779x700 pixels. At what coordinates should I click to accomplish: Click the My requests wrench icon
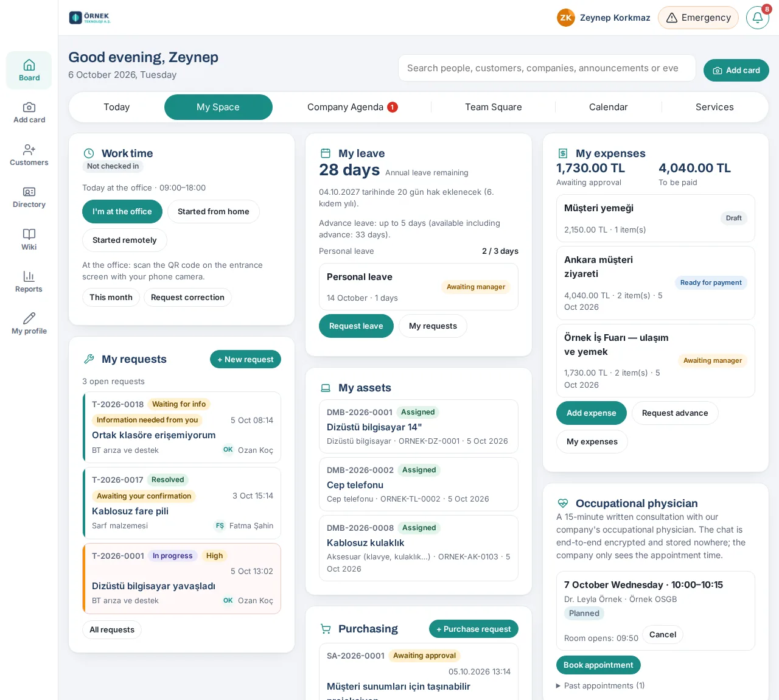(89, 359)
